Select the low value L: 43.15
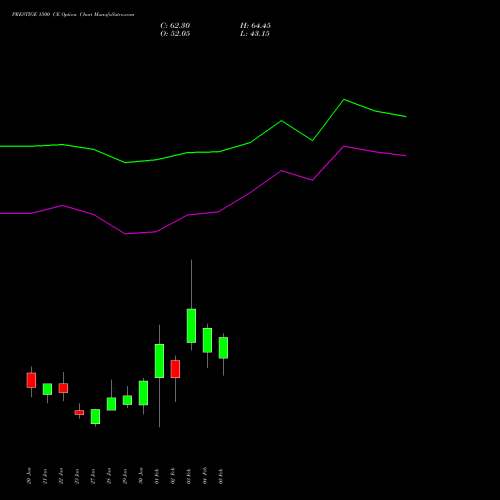Screen dimensions: 500x500 255,34
